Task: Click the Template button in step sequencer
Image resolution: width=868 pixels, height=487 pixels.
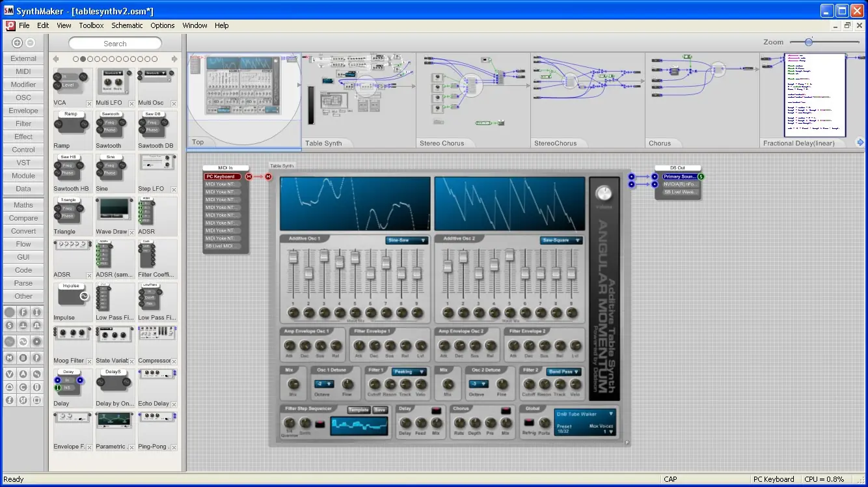Action: tap(359, 410)
